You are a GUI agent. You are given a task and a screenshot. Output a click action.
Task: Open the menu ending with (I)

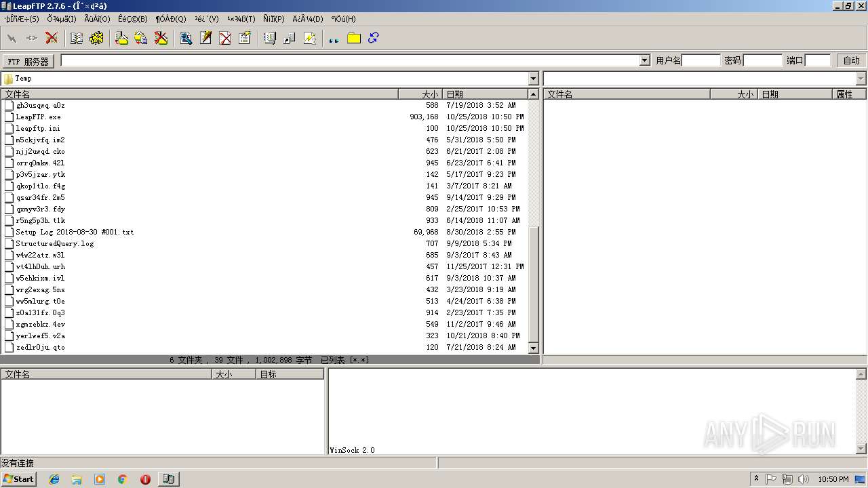coord(62,19)
